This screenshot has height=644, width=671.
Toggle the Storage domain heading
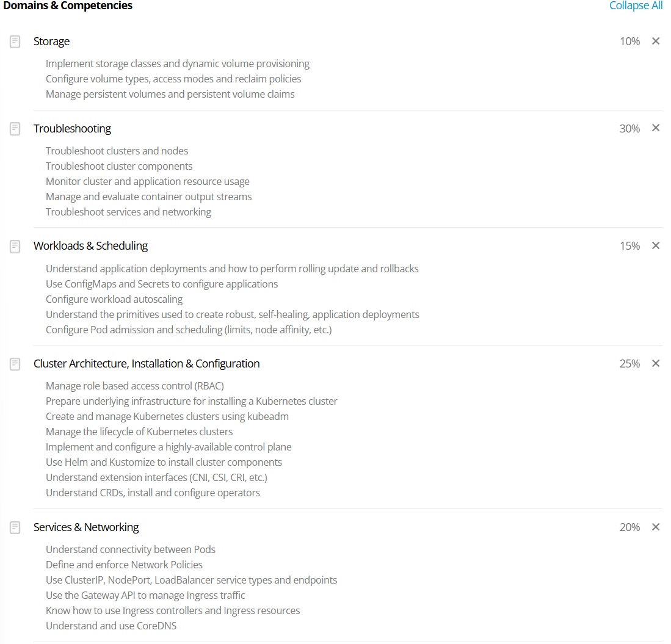[52, 42]
